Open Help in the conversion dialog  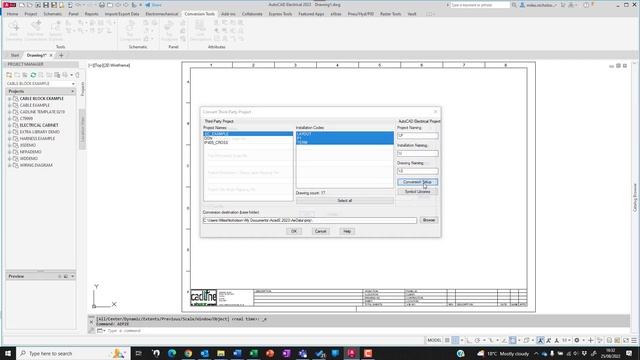[347, 231]
